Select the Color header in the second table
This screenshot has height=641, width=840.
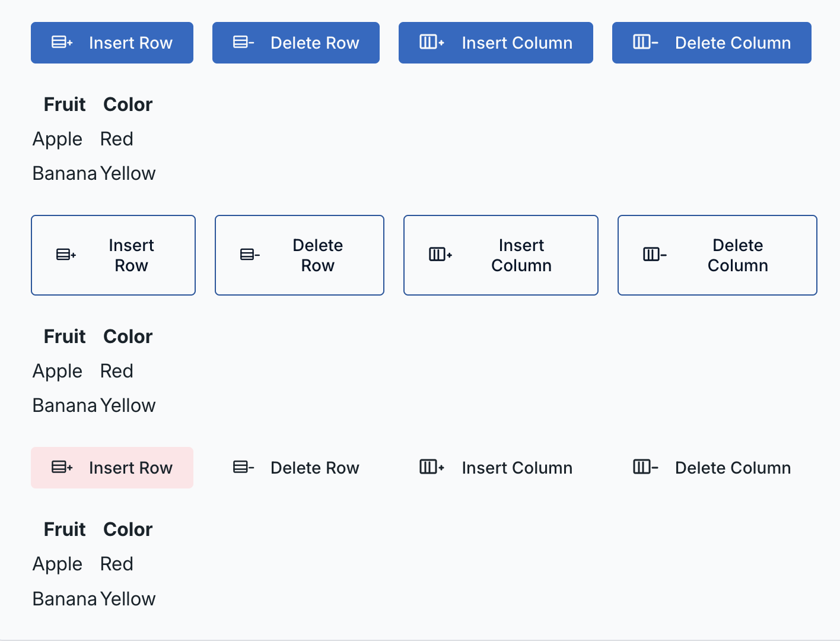pyautogui.click(x=128, y=337)
